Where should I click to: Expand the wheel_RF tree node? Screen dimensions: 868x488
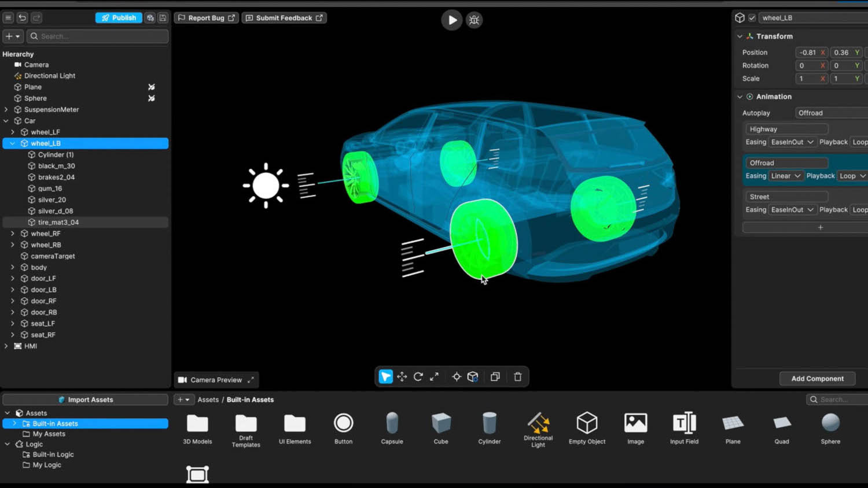[x=13, y=234]
